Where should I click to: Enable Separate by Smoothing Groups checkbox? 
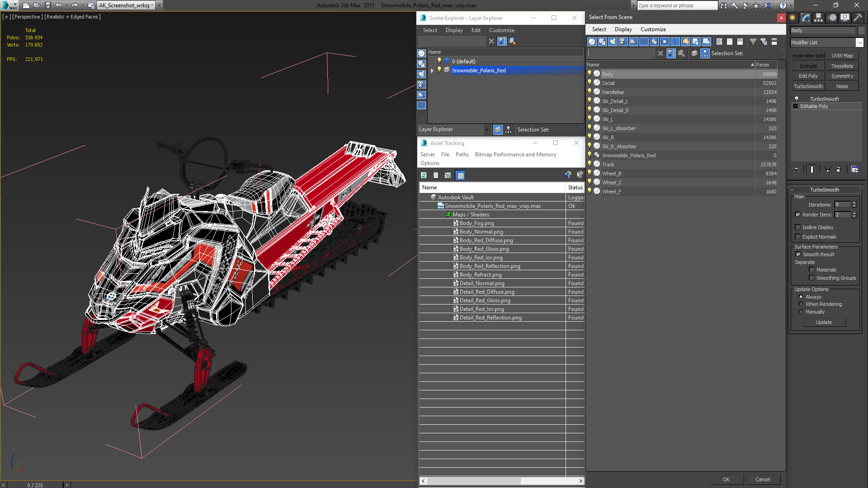point(811,278)
